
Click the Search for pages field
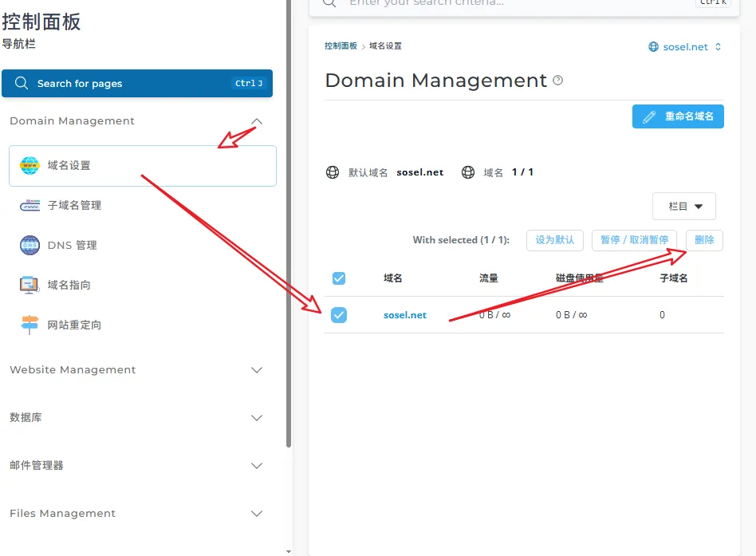coord(137,83)
